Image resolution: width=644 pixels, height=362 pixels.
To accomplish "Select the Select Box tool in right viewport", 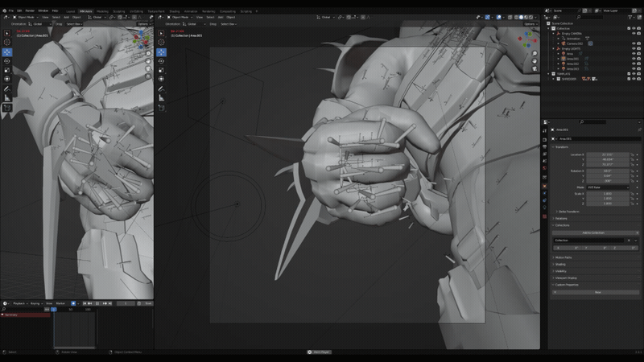I will pyautogui.click(x=162, y=33).
